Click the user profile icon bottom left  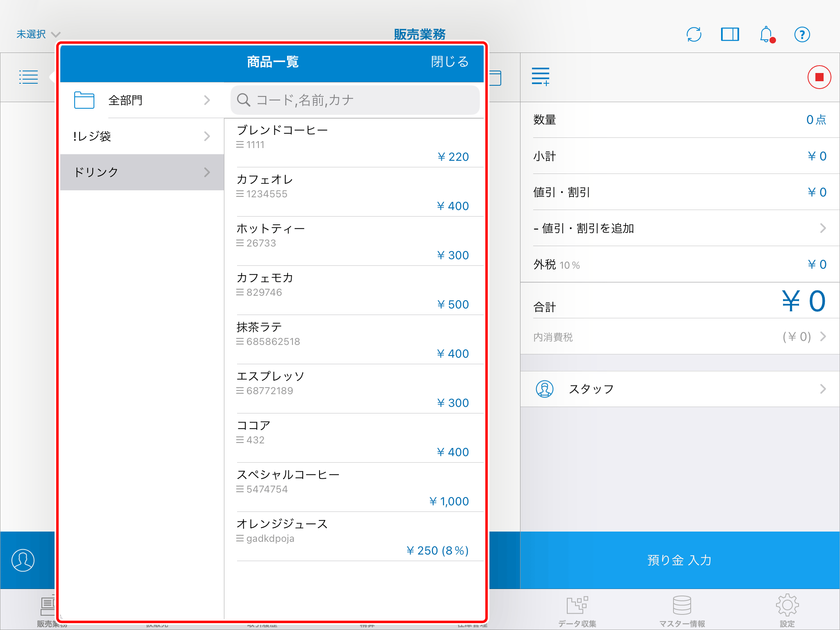[x=23, y=560]
